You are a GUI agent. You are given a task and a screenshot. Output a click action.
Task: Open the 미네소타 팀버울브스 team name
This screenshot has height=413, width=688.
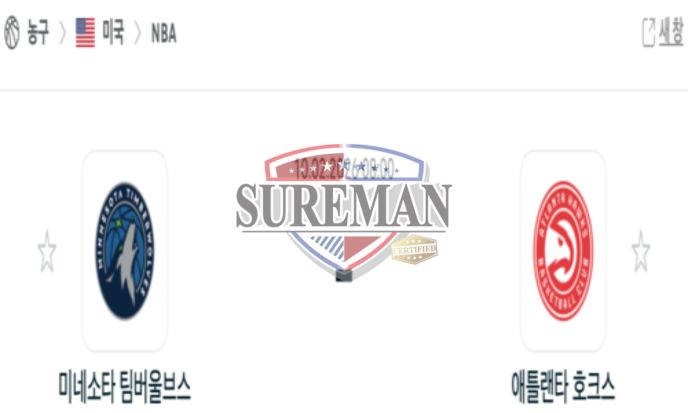pyautogui.click(x=125, y=386)
